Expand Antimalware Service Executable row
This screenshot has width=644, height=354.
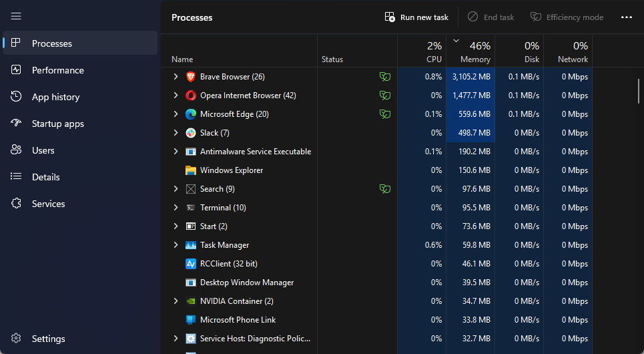point(176,152)
